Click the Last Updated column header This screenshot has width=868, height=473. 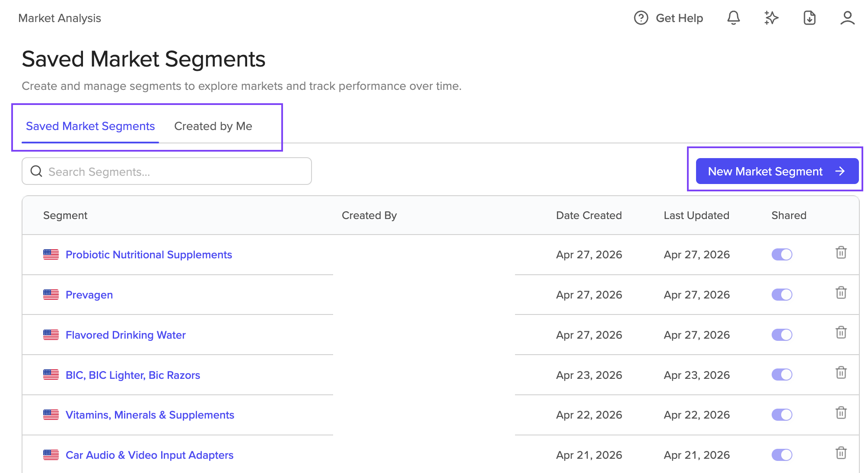click(x=696, y=215)
